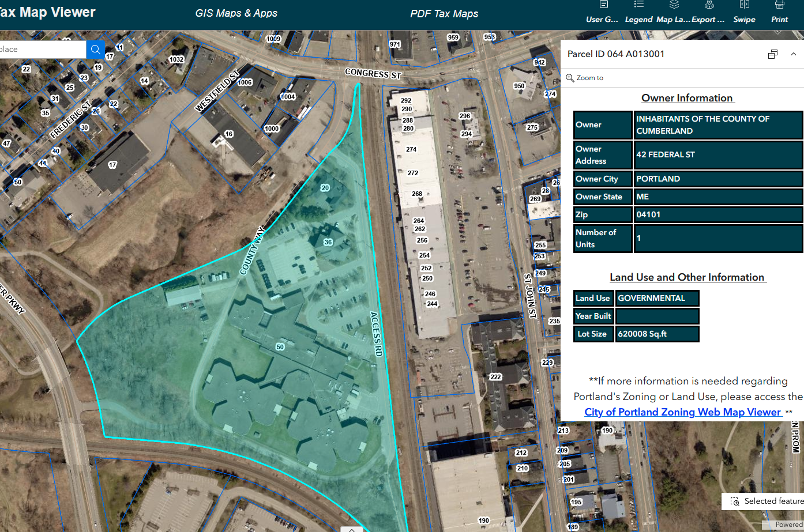Image resolution: width=804 pixels, height=532 pixels.
Task: Open the PDF Tax Maps menu
Action: coord(444,14)
